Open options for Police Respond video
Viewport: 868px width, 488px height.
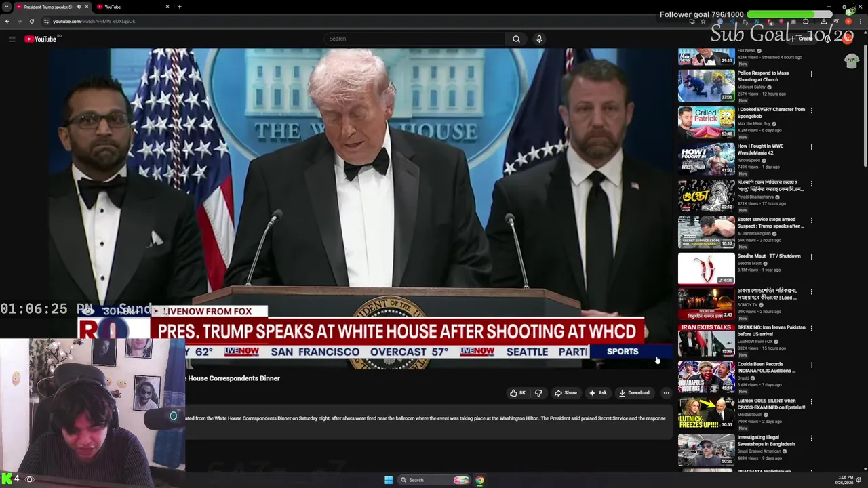pyautogui.click(x=811, y=74)
